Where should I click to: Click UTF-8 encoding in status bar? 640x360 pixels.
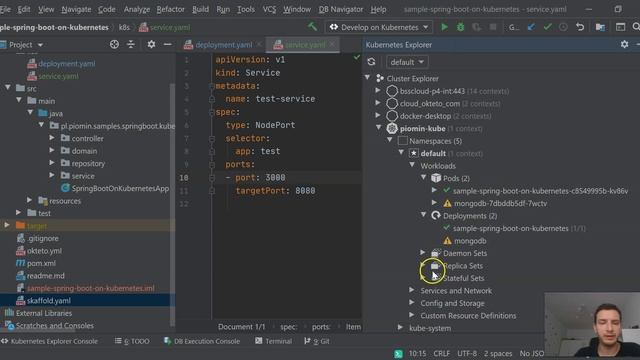pyautogui.click(x=467, y=353)
